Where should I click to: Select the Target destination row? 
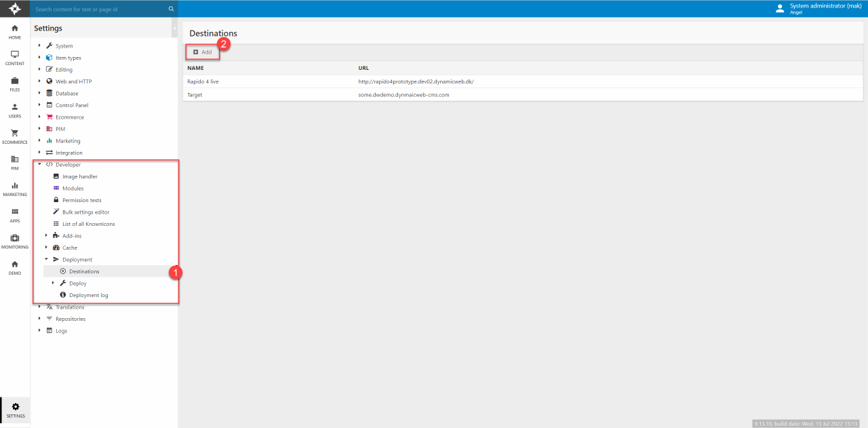[195, 95]
